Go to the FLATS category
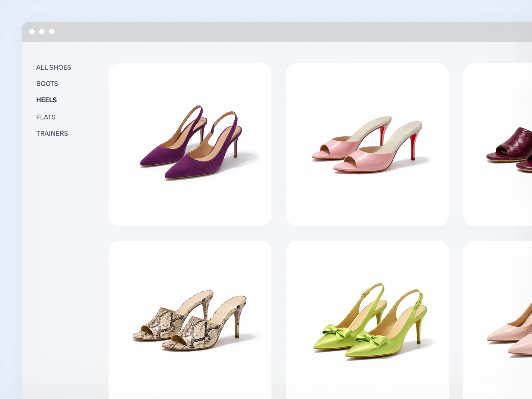532x399 pixels. [46, 117]
